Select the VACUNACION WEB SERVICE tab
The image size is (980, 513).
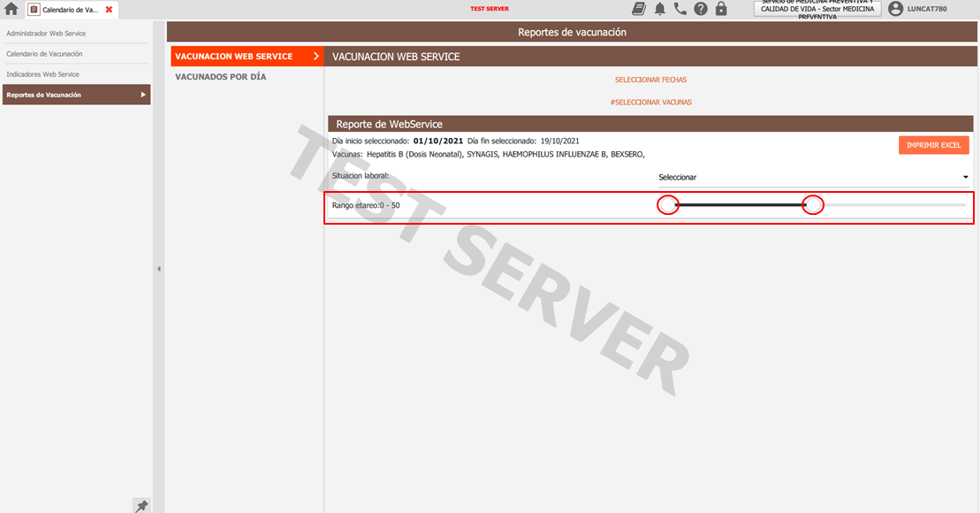pos(246,57)
